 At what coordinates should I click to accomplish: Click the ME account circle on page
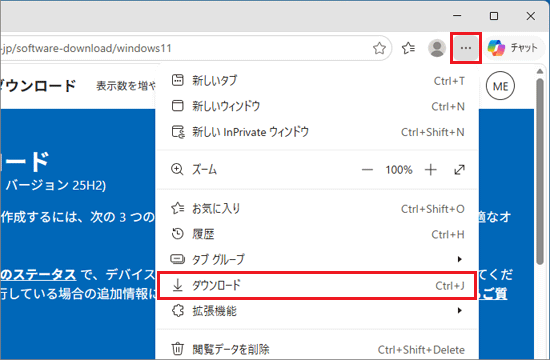(x=501, y=86)
